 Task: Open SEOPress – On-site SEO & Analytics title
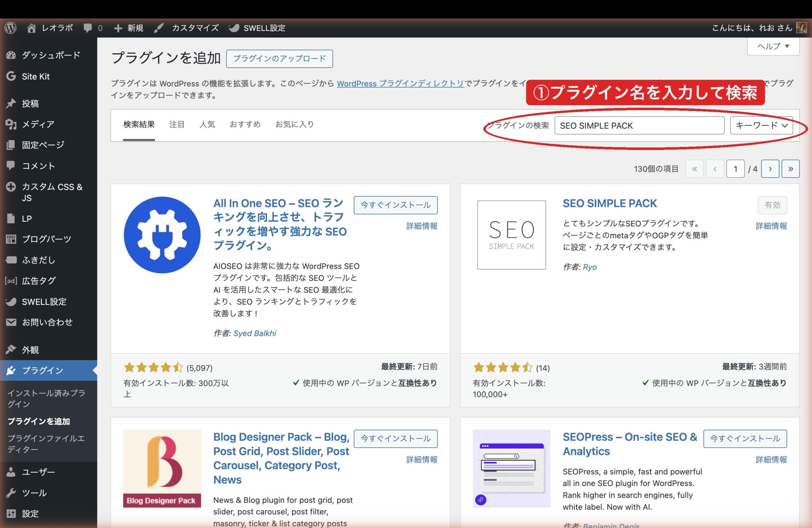point(630,444)
